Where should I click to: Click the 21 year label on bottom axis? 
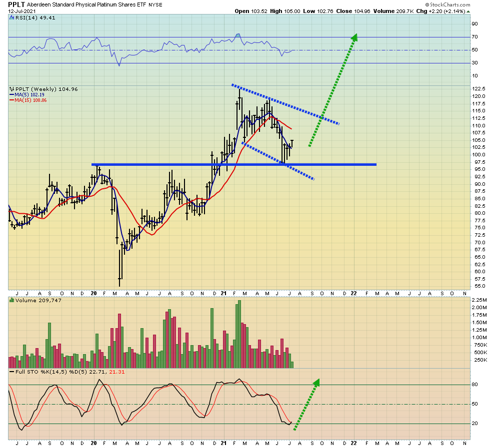pyautogui.click(x=224, y=444)
